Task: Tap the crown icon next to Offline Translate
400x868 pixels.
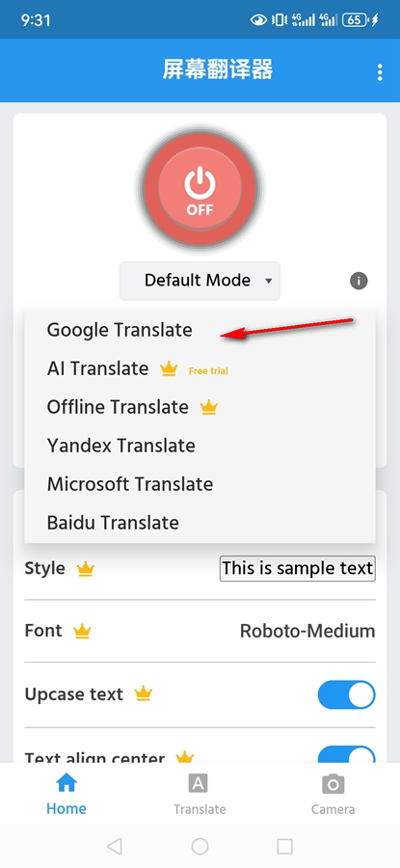Action: 208,407
